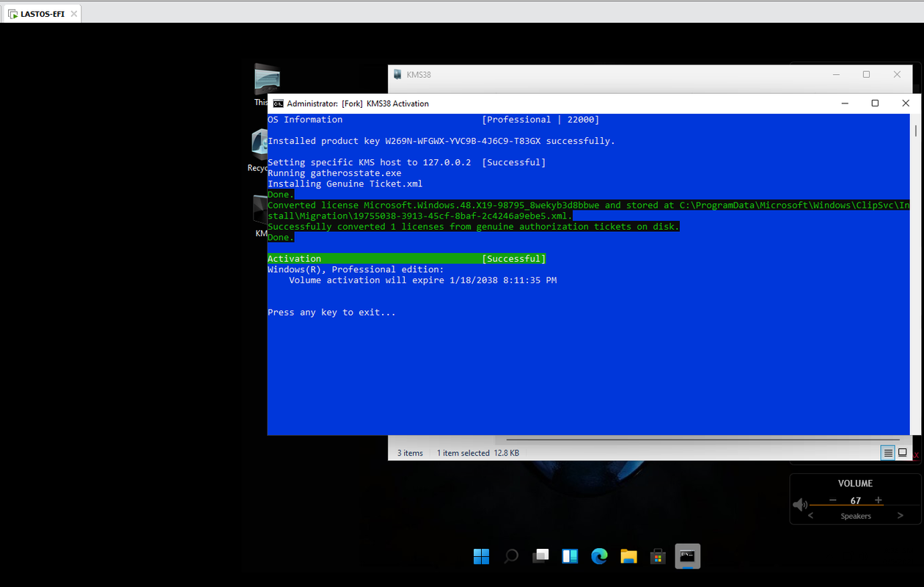This screenshot has height=587, width=924.
Task: Click the 'Volume activation will expire' line
Action: pyautogui.click(x=423, y=280)
